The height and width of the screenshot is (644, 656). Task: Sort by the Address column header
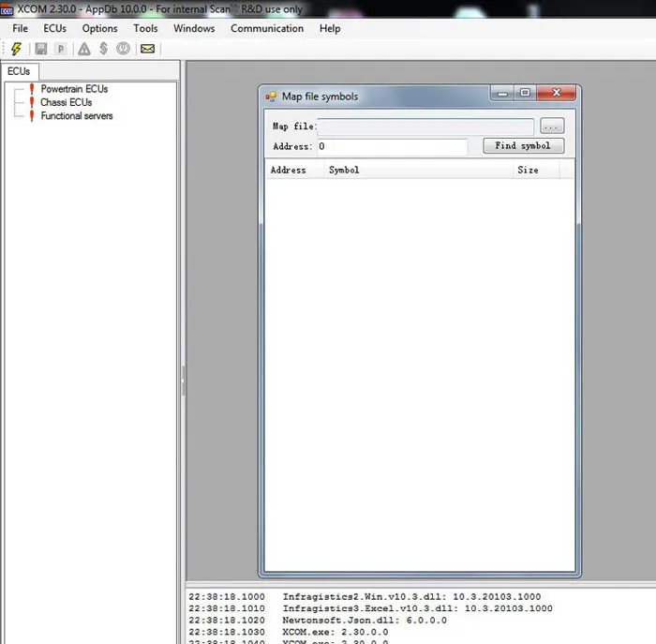295,170
